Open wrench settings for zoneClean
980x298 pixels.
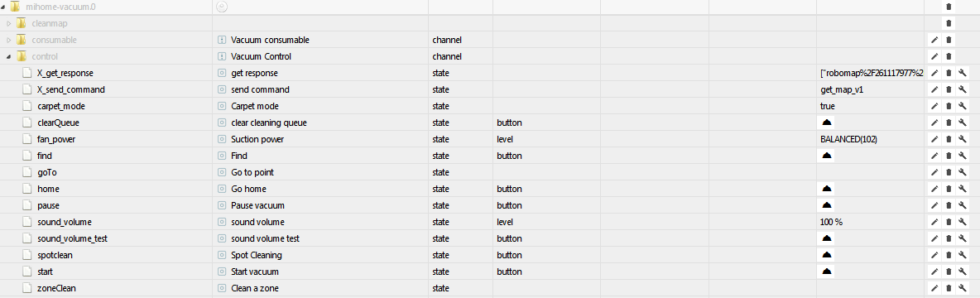(963, 288)
